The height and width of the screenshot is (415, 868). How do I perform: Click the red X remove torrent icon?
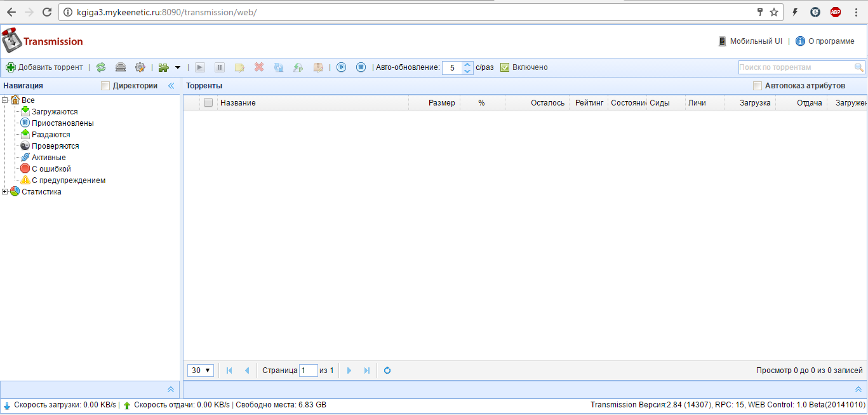(x=259, y=67)
